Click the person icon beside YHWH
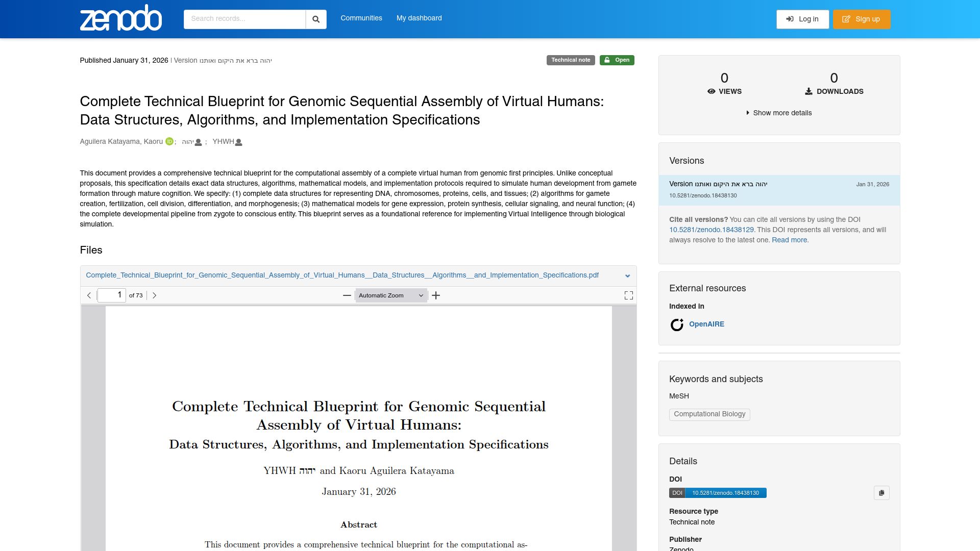Image resolution: width=980 pixels, height=551 pixels. pos(238,142)
